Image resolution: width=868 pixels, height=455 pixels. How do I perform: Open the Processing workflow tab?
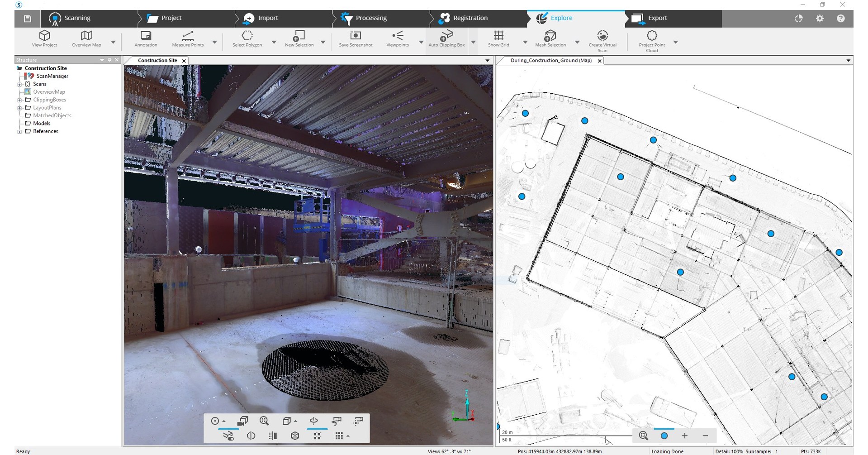pos(371,18)
